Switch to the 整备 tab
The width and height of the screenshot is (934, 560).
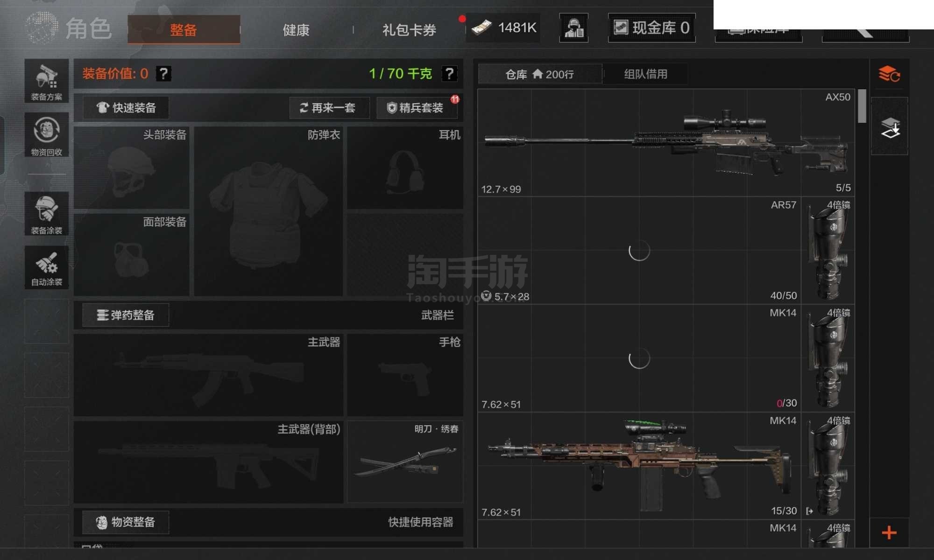184,30
